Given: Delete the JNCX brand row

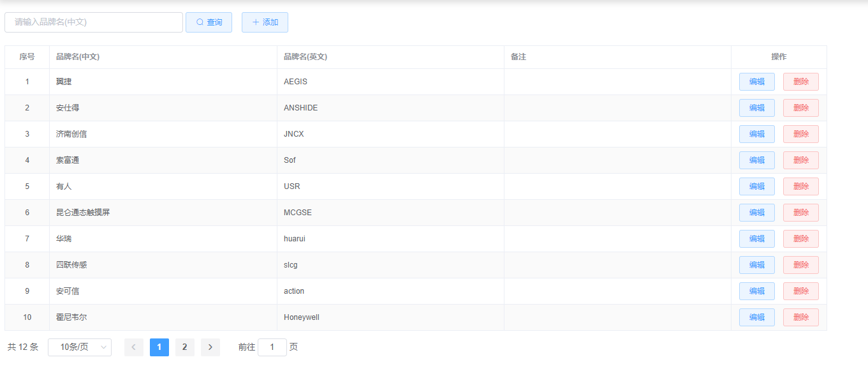Looking at the screenshot, I should pos(800,134).
